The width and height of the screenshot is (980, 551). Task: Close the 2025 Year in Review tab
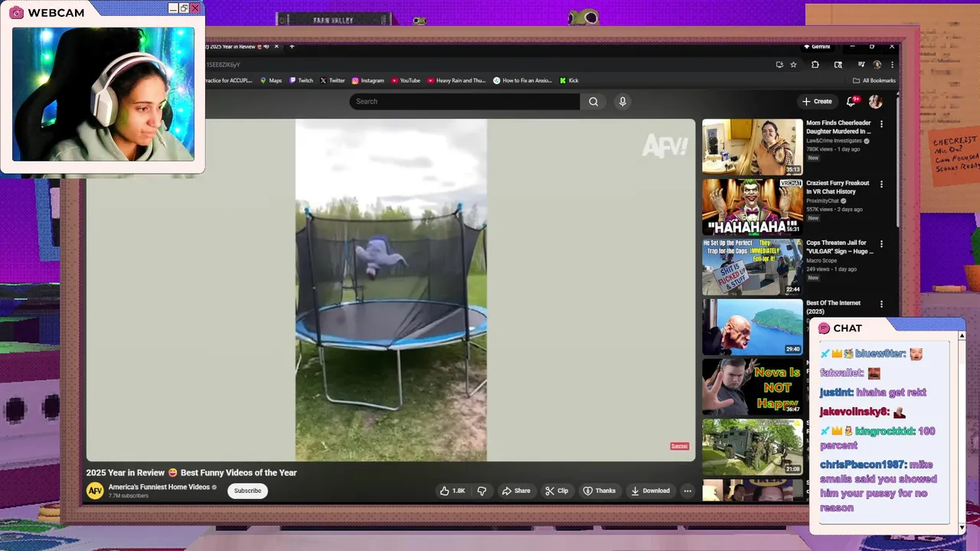(276, 47)
